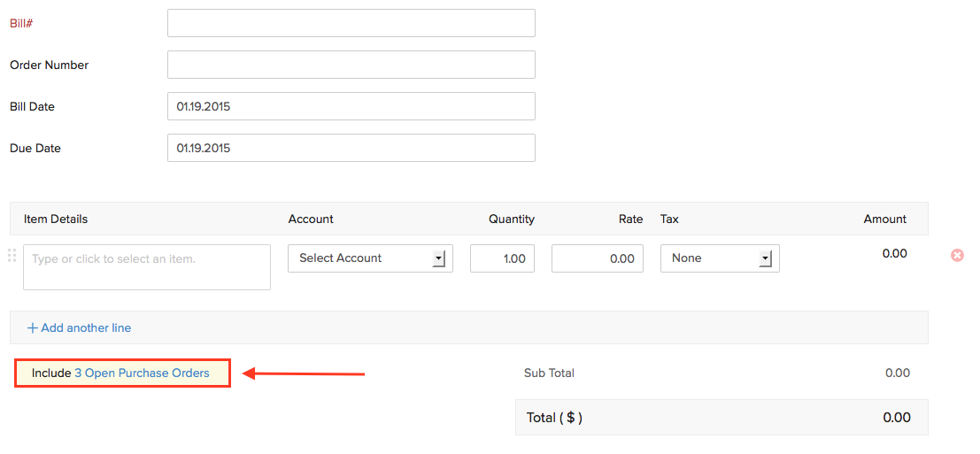Click the Total ( $ ) row label
The width and height of the screenshot is (980, 454).
(x=554, y=418)
